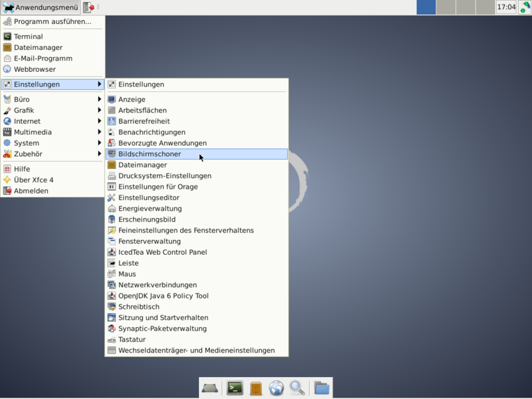
Task: Open the file manager icon in the dock
Action: coord(256,388)
